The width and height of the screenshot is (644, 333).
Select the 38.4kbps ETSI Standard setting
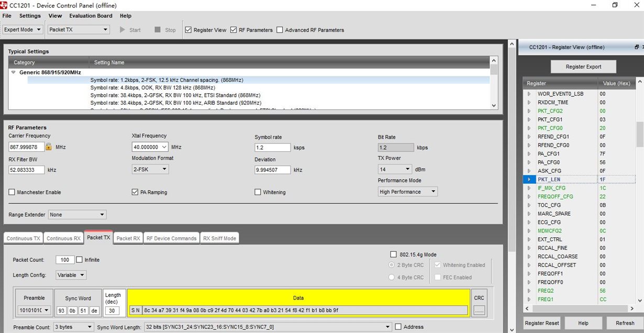(175, 95)
